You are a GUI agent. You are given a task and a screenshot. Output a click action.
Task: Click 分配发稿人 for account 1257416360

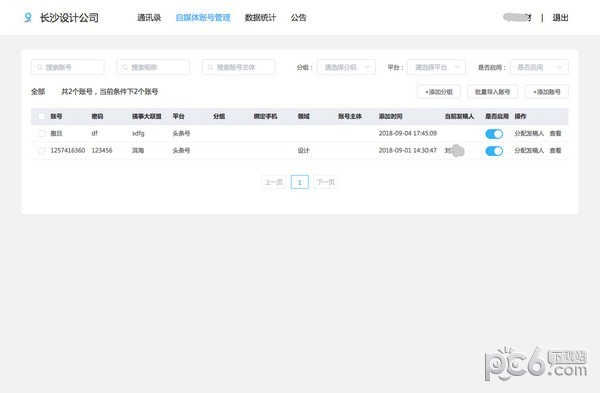tap(529, 151)
